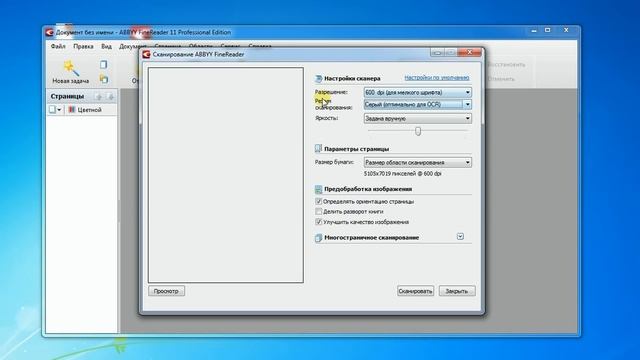
Task: Click the open-image icon below the page icon
Action: tap(104, 79)
